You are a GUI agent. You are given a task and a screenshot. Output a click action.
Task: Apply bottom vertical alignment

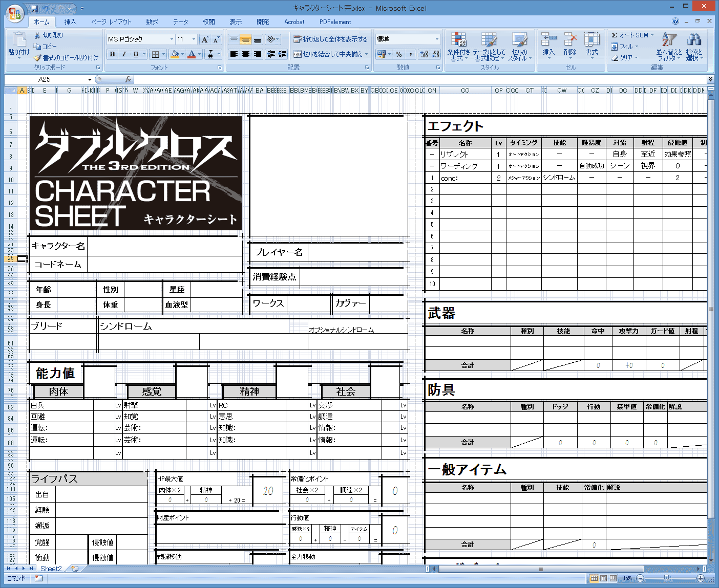pyautogui.click(x=258, y=39)
